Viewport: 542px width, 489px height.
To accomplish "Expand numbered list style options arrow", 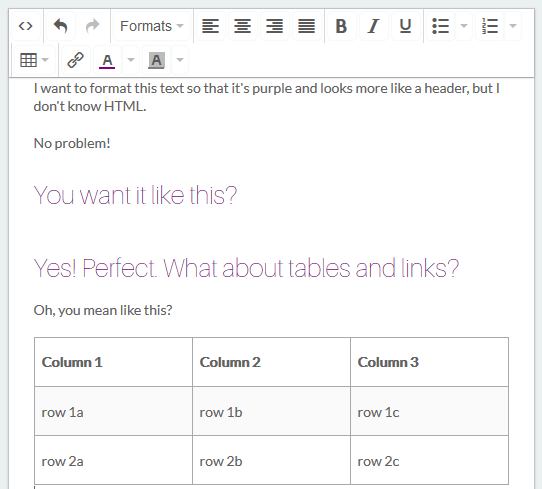I will click(x=513, y=26).
